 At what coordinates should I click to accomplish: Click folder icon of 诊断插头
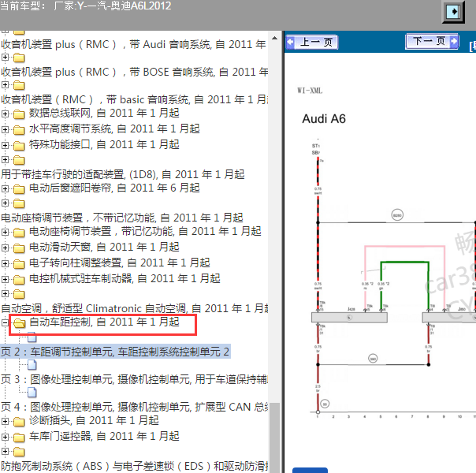click(19, 422)
